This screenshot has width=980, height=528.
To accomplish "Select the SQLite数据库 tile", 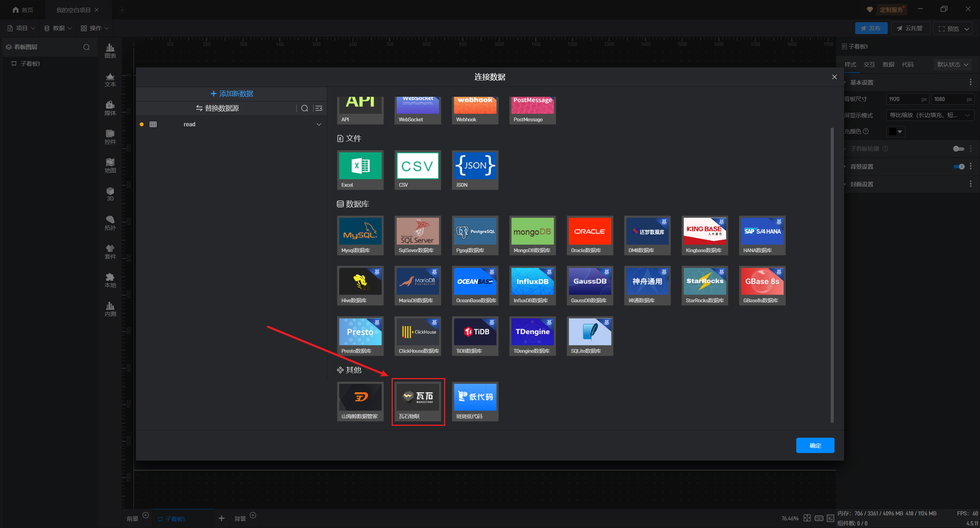I will 590,336.
